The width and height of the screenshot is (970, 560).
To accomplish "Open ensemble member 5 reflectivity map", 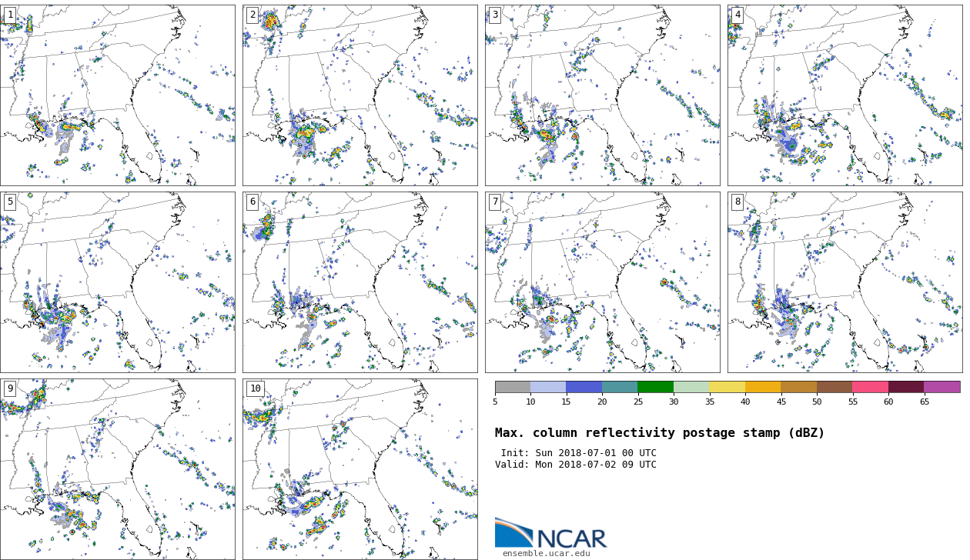I will point(118,282).
